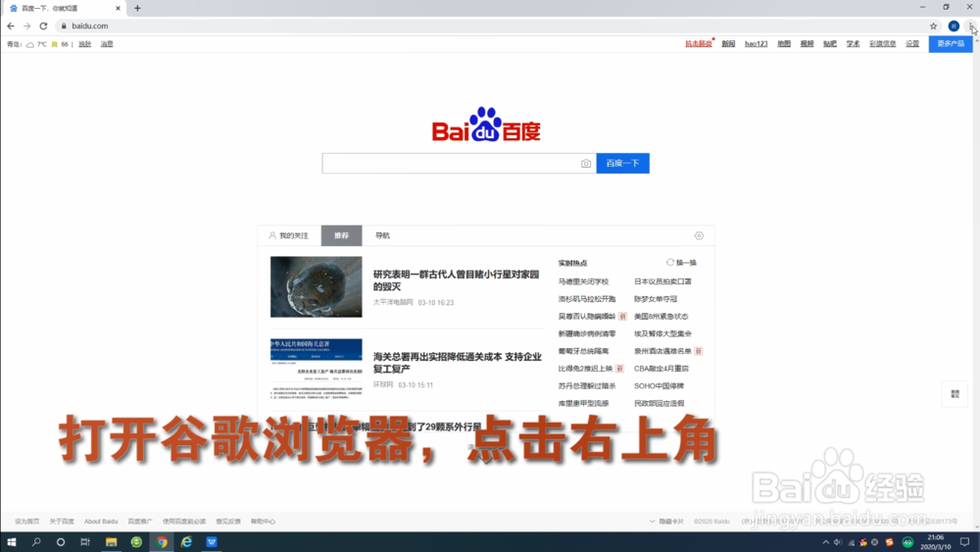Screen dimensions: 980x552
Task: Reload the page with the refresh icon
Action: (43, 25)
